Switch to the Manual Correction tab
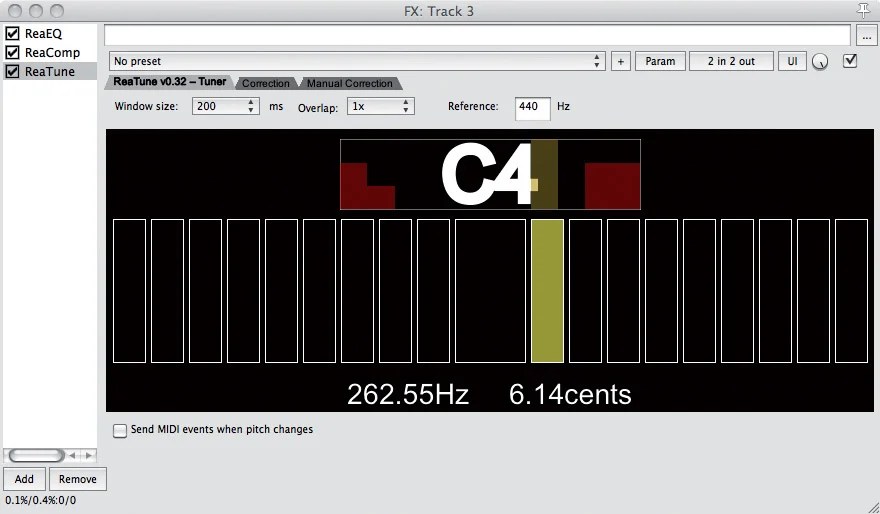The height and width of the screenshot is (514, 880). coord(350,83)
